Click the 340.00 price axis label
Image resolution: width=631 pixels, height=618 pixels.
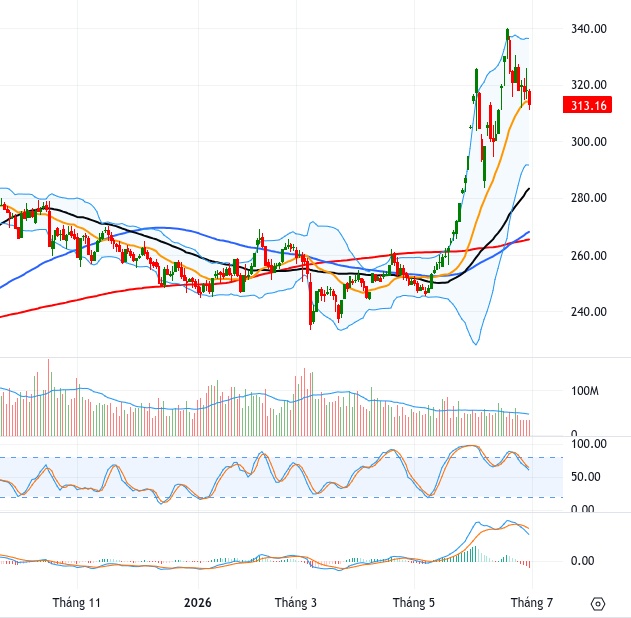[589, 29]
